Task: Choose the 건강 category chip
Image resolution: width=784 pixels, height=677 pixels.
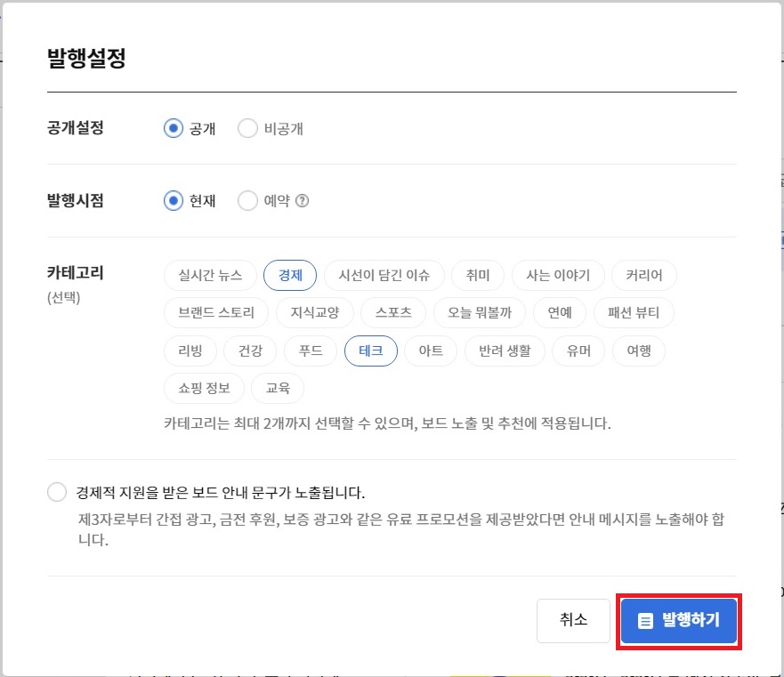Action: [x=250, y=351]
